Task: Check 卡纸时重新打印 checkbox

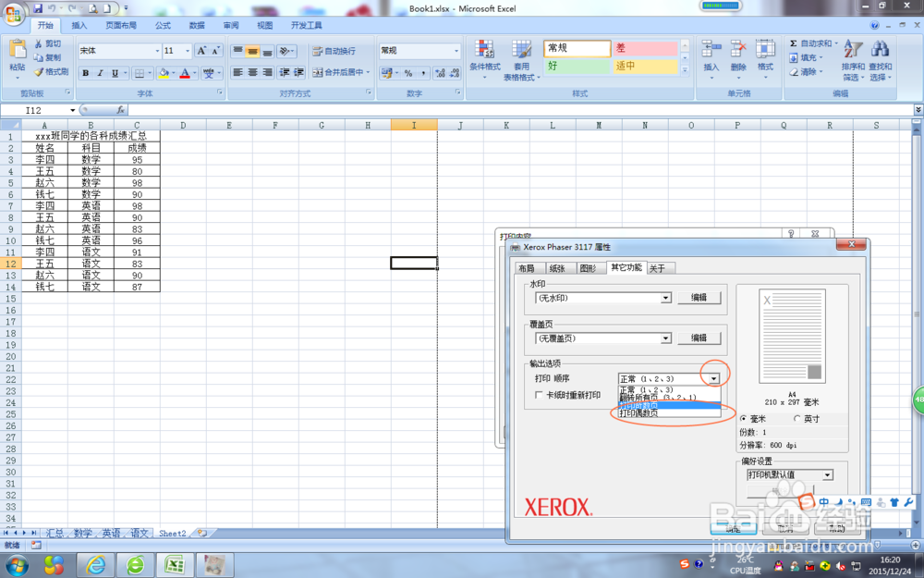Action: (x=539, y=395)
